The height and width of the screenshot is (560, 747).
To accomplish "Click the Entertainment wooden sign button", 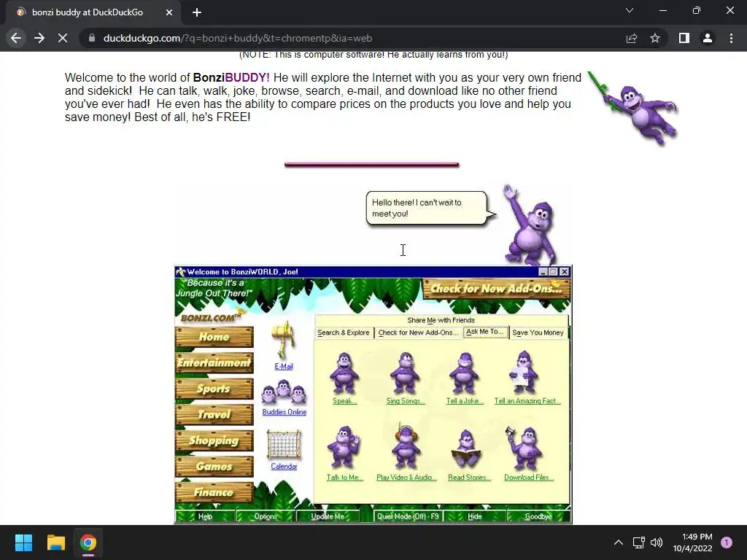I will pyautogui.click(x=214, y=363).
